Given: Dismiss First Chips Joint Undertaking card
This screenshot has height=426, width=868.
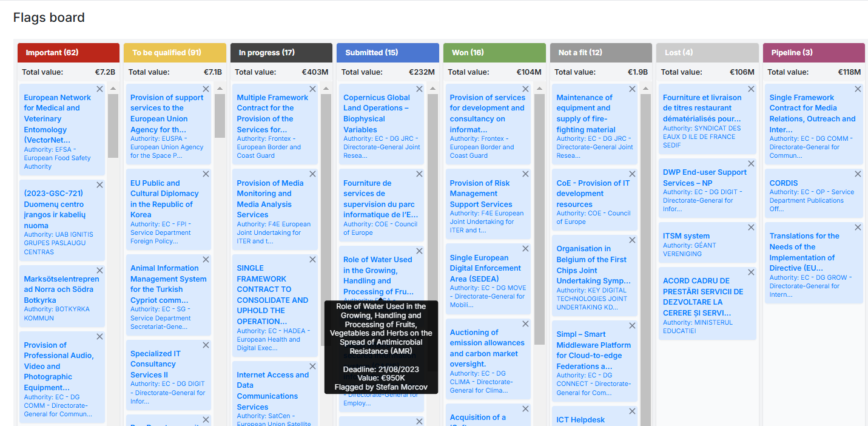Looking at the screenshot, I should coord(632,240).
